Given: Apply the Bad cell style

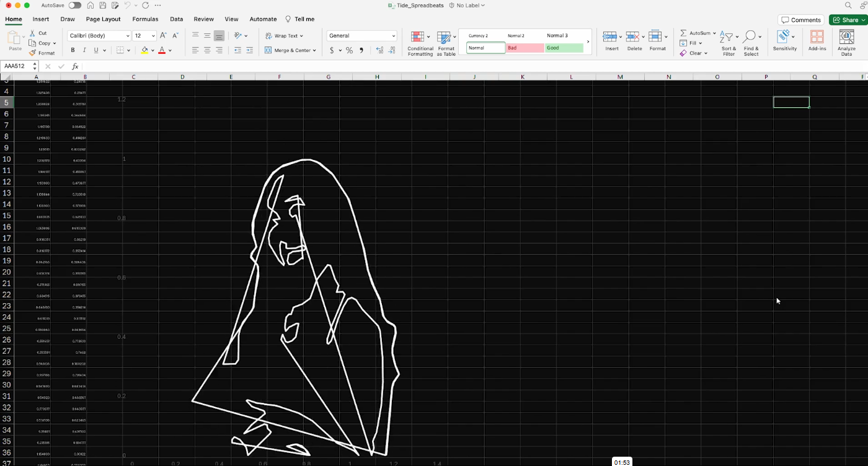Looking at the screenshot, I should 525,48.
